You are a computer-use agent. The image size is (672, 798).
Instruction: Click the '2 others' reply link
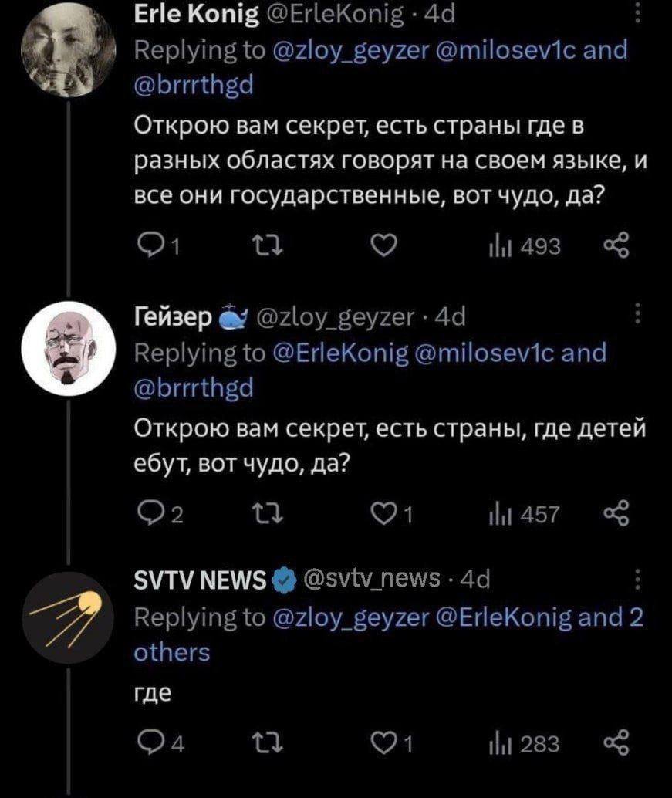(x=171, y=652)
